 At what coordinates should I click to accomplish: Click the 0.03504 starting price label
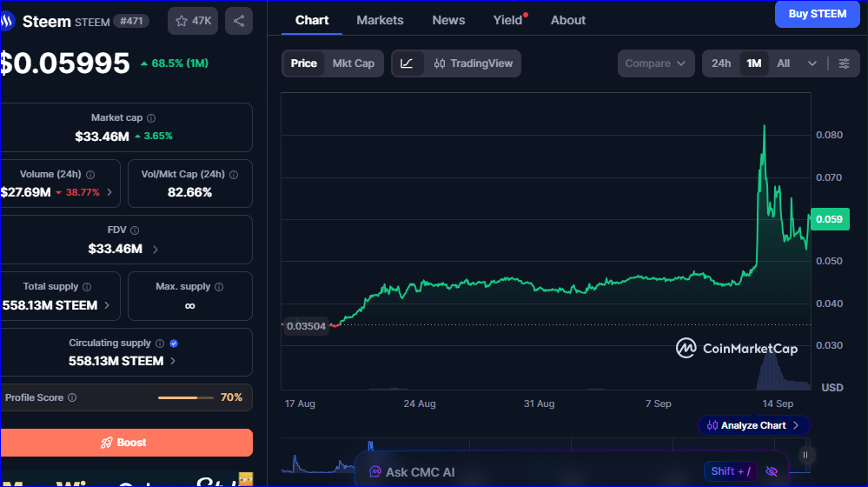(306, 326)
